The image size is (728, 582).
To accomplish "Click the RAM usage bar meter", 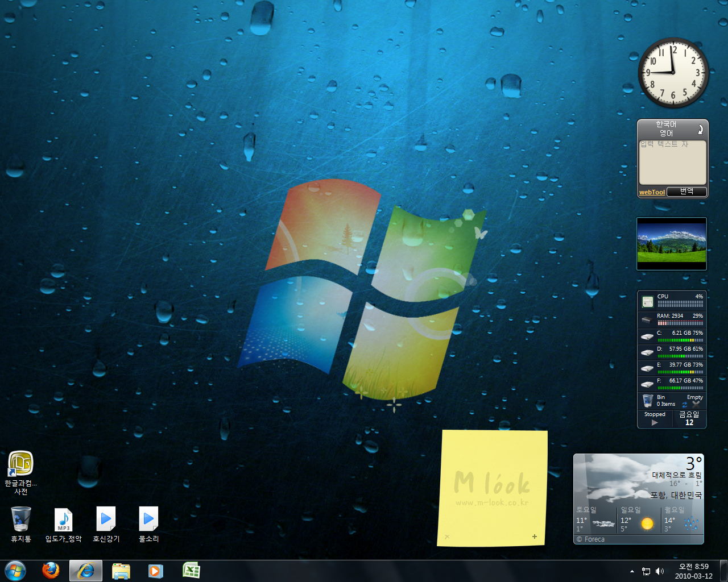I will (x=680, y=323).
